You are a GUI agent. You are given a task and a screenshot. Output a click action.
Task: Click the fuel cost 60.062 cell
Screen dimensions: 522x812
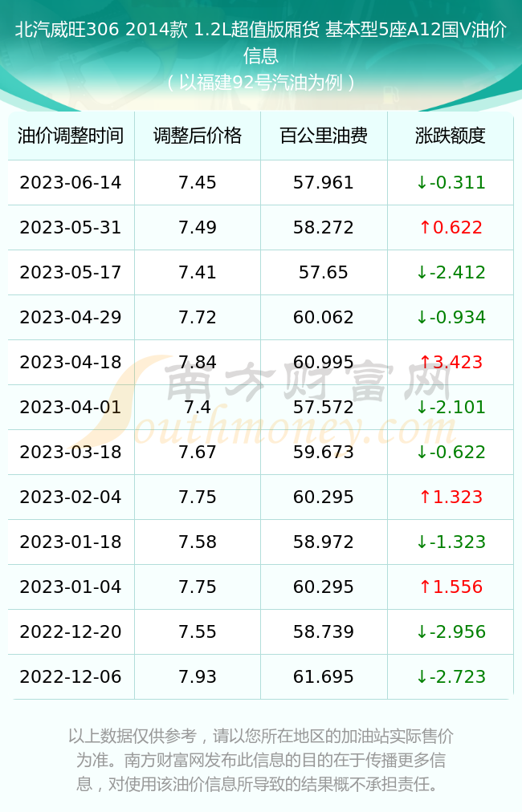tap(324, 317)
